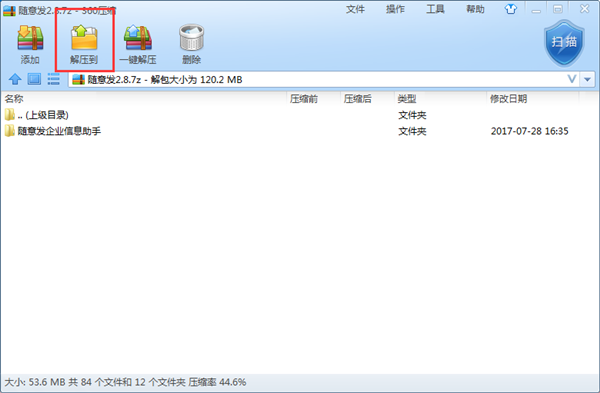Open the 操作 menu
600x393 pixels.
[x=395, y=9]
